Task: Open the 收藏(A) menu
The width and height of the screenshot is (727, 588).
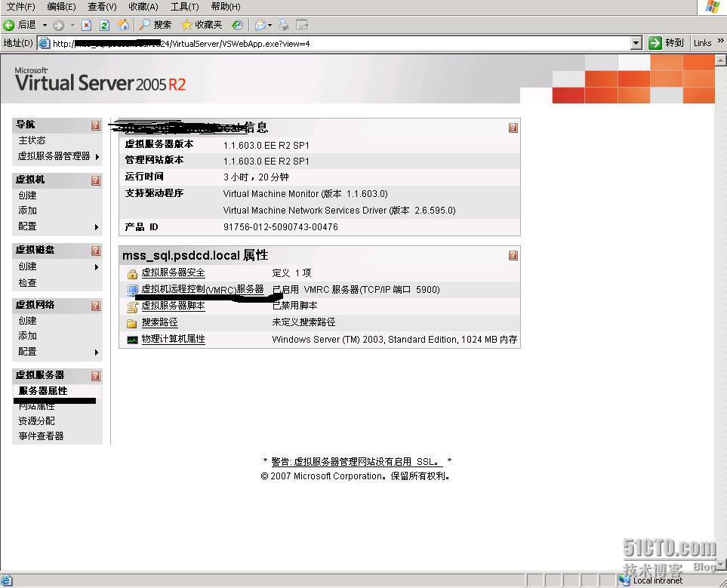Action: coord(143,7)
